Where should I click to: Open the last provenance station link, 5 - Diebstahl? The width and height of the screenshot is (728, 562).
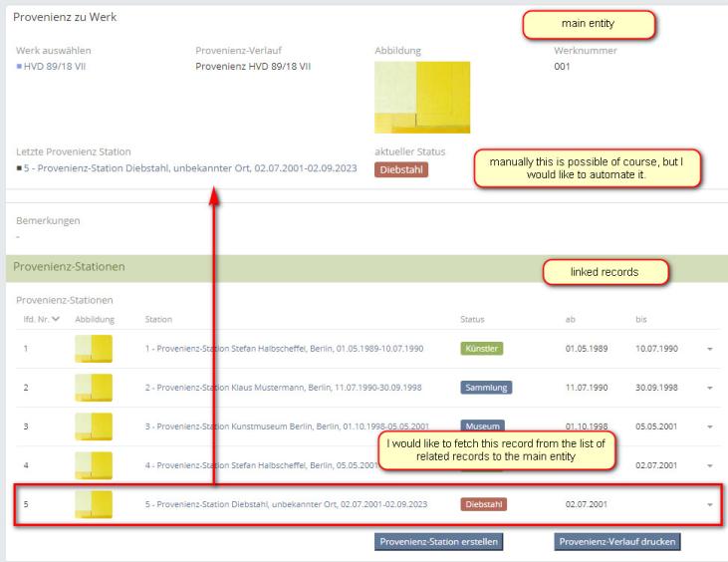(x=190, y=168)
